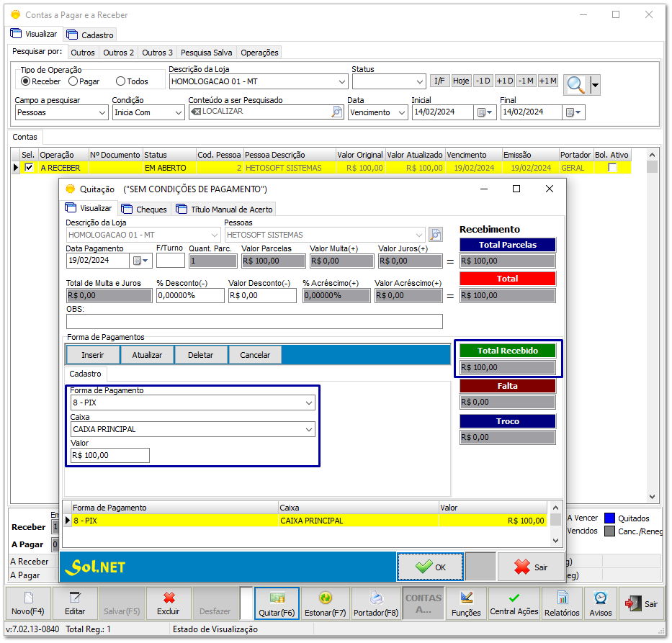This screenshot has height=643, width=672.
Task: Click the blue Quitados legend swatch
Action: pos(609,518)
